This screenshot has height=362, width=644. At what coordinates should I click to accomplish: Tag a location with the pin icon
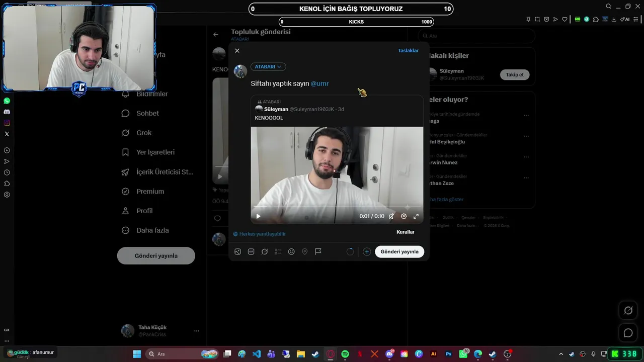[x=305, y=252]
